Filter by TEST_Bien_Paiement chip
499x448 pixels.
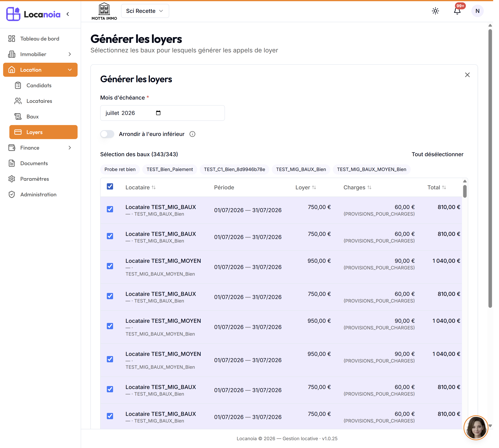(x=170, y=170)
